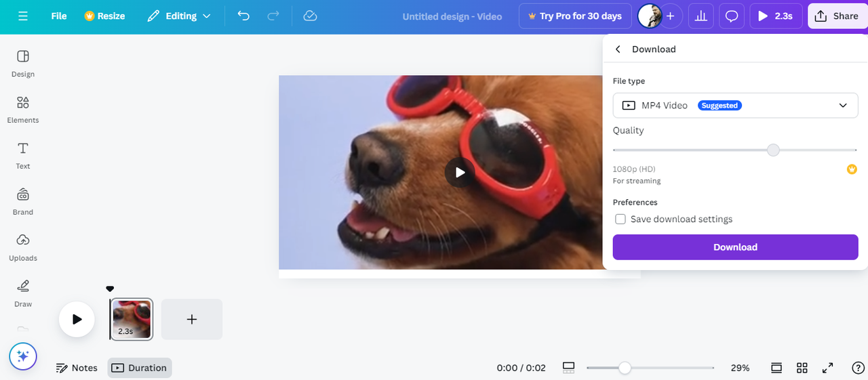868x380 pixels.
Task: Go back from Download panel
Action: pos(618,49)
